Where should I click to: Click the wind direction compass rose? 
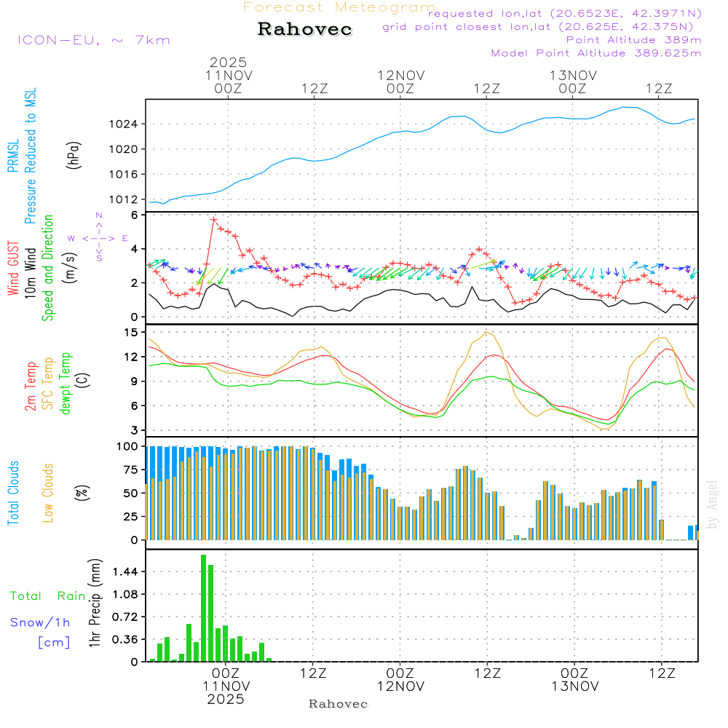coord(98,238)
